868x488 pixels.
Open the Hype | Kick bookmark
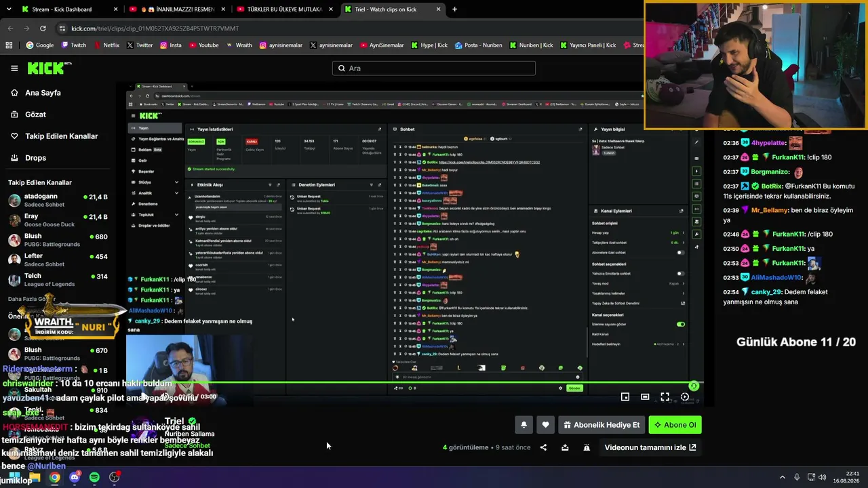pos(429,45)
